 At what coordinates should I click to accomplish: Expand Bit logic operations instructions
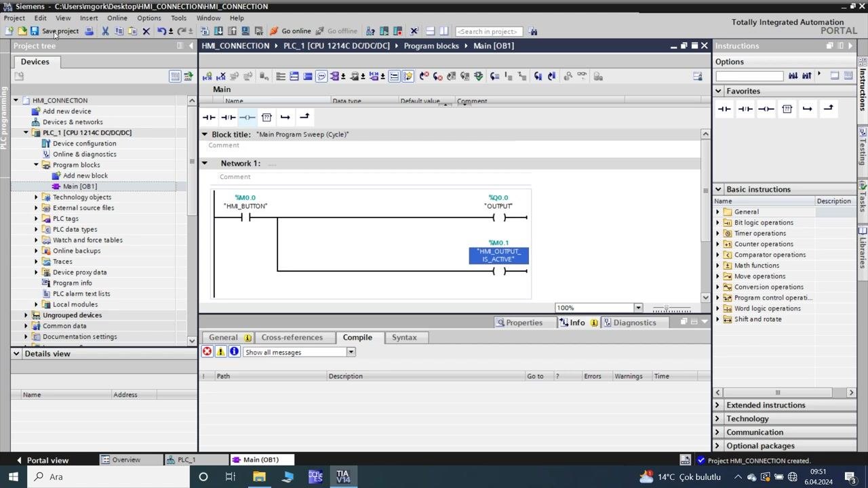tap(718, 222)
